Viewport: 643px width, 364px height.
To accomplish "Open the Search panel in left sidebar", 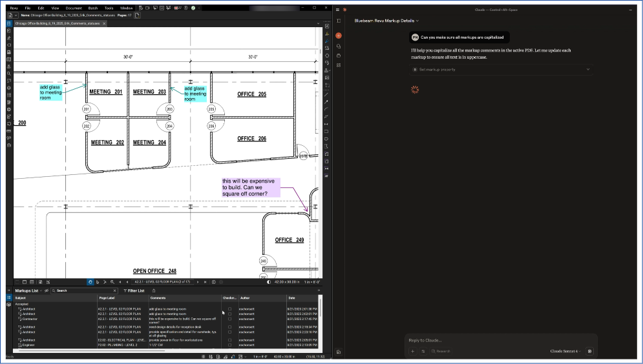I will tap(9, 74).
